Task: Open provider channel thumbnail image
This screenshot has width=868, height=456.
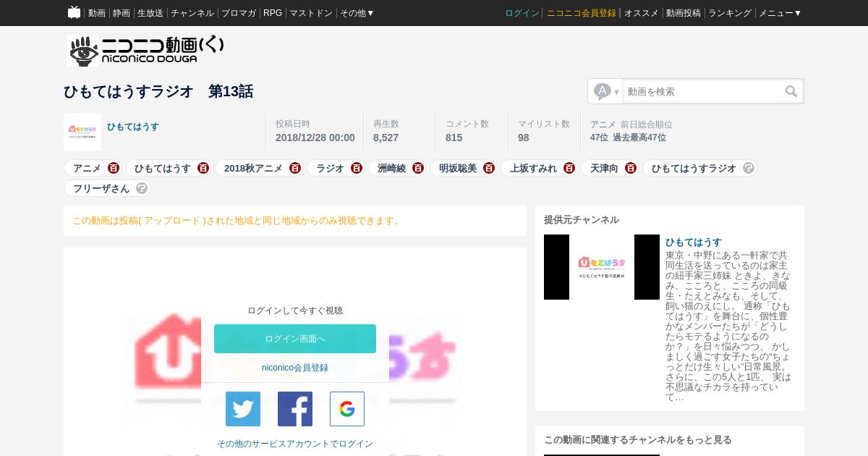Action: point(602,267)
